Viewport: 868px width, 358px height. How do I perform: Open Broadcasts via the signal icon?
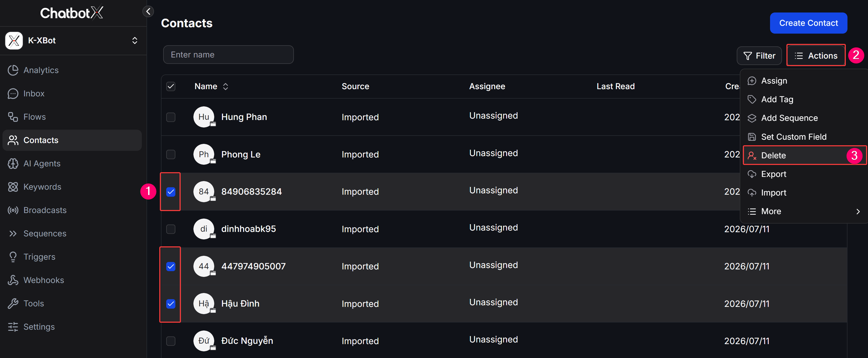coord(13,210)
